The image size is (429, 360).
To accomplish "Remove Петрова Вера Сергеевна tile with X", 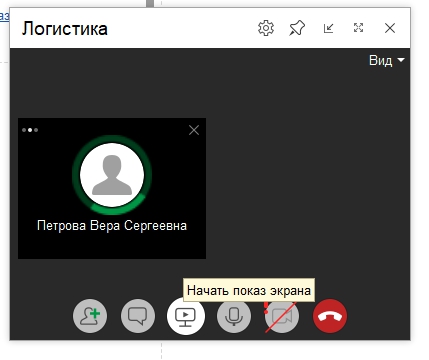I will click(194, 130).
